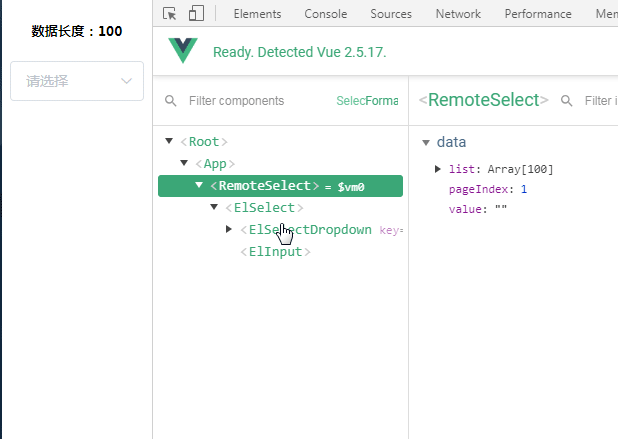
Task: Collapse the App component node
Action: click(x=184, y=163)
